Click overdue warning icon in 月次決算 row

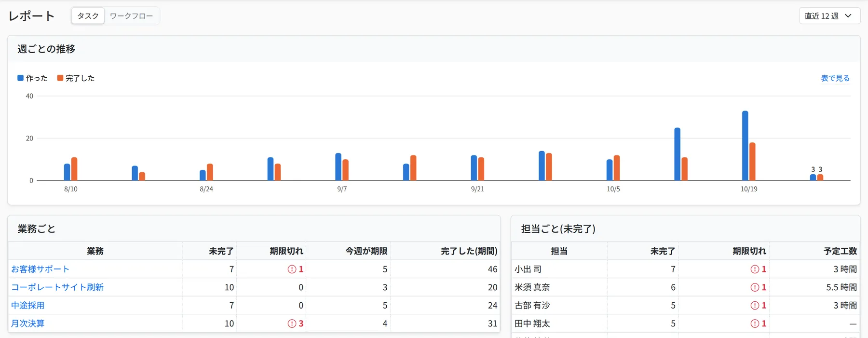pos(292,324)
